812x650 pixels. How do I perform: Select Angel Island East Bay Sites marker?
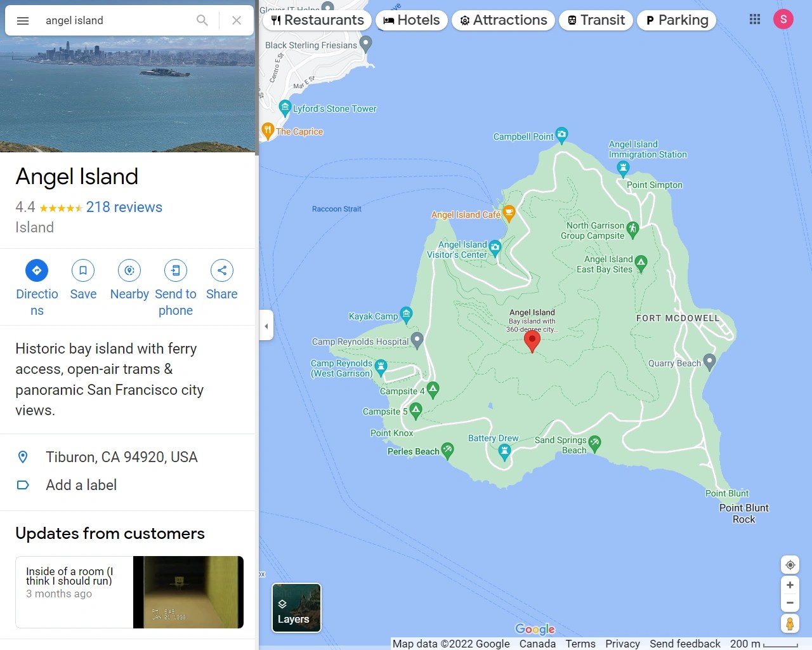tap(641, 263)
